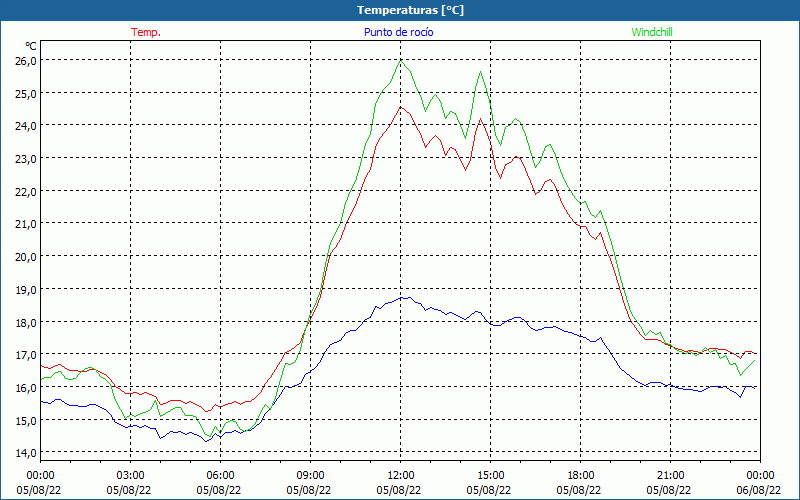Click the 21,0 y-axis value
The image size is (800, 500).
[26, 224]
